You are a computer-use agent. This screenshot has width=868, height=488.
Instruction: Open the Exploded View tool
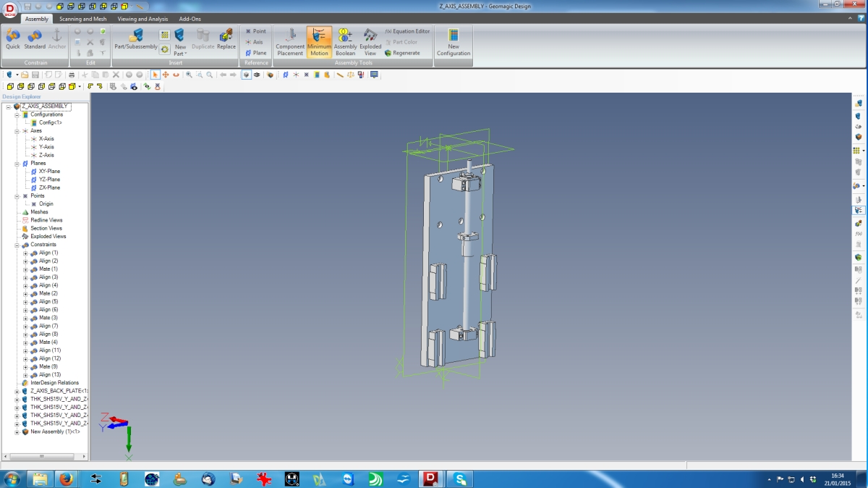(370, 41)
